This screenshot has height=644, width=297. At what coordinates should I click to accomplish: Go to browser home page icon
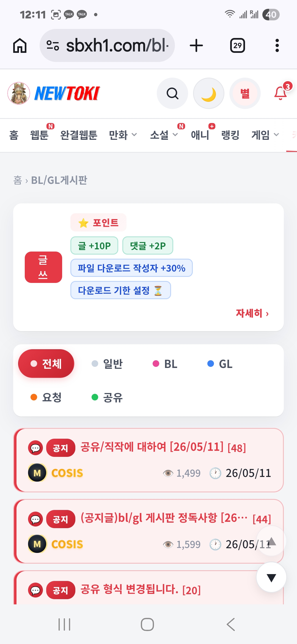point(20,45)
